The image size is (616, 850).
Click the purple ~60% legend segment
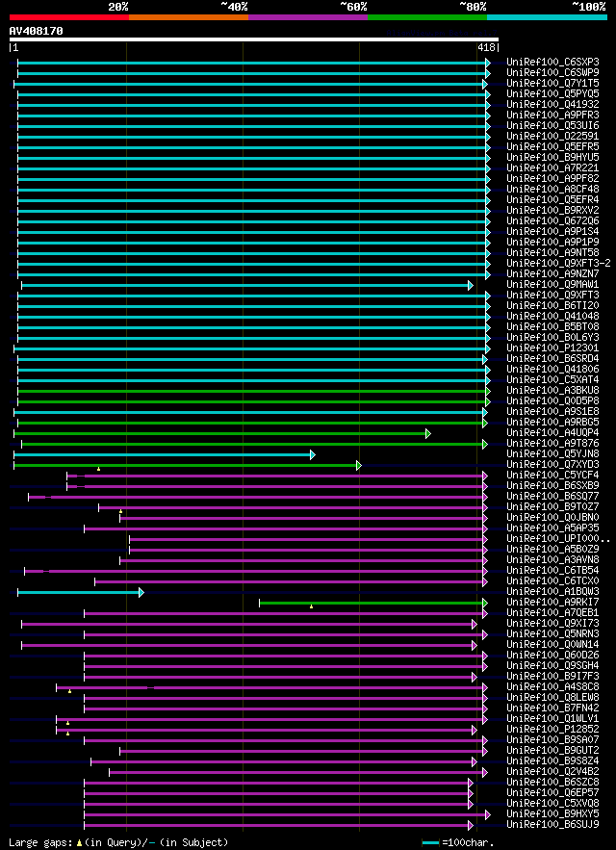pyautogui.click(x=308, y=17)
